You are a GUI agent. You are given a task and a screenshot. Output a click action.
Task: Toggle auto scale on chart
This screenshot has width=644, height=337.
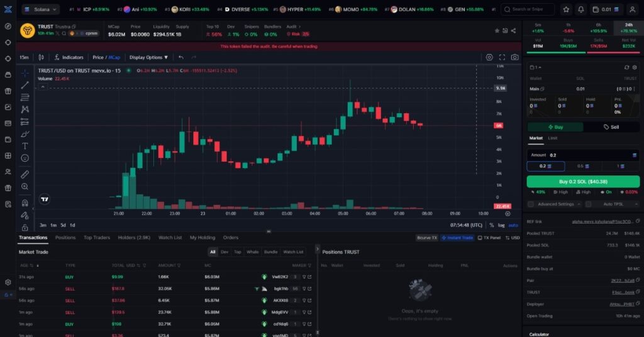[x=513, y=225]
